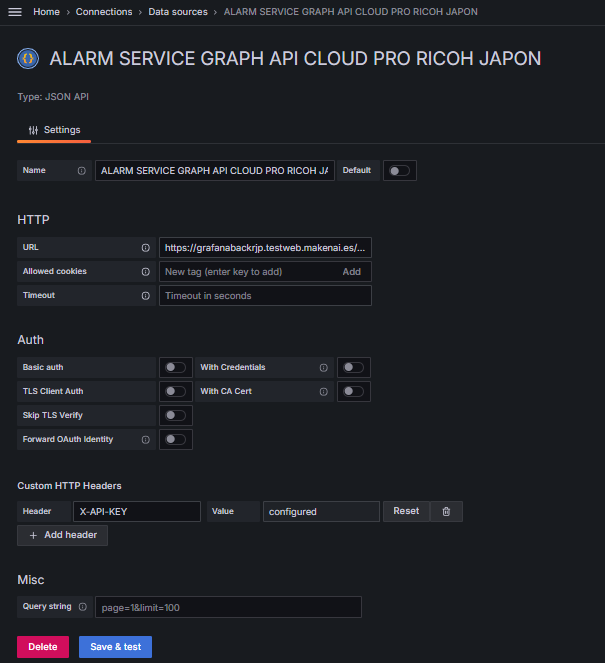The width and height of the screenshot is (605, 663).
Task: Click the Timeout in seconds input field
Action: tap(265, 296)
